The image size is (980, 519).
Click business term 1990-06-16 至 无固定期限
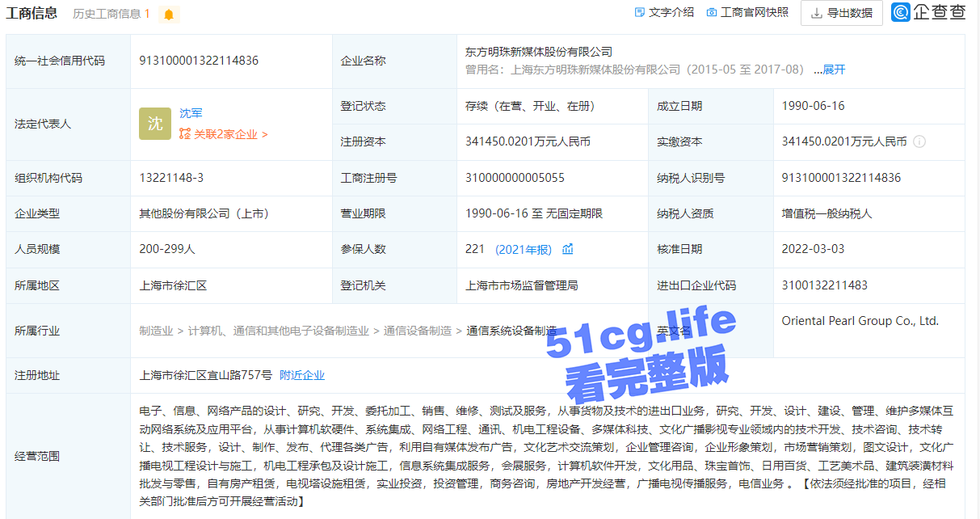pos(534,214)
